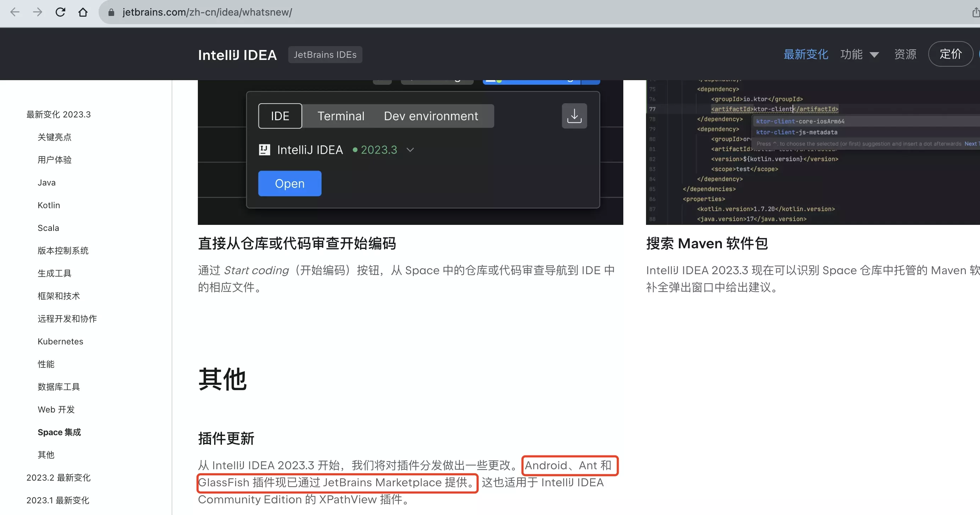
Task: Select Space 集成 in the sidebar
Action: tap(59, 432)
